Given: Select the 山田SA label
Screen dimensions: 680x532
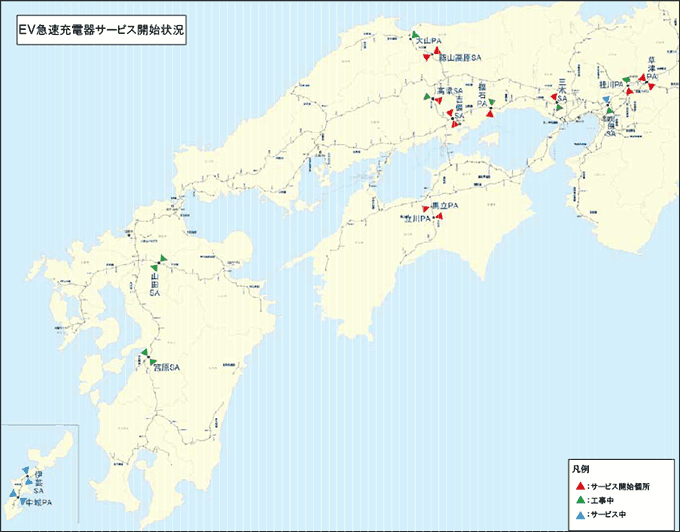Looking at the screenshot, I should 154,284.
